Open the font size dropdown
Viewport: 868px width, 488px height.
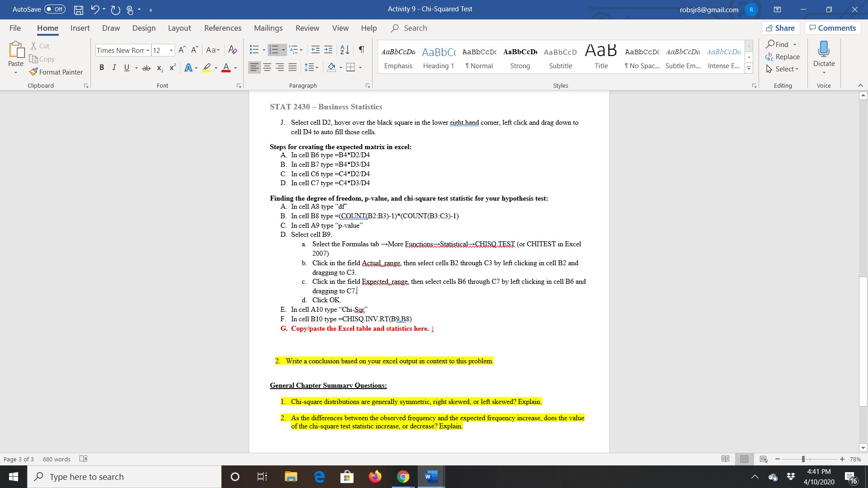(171, 50)
